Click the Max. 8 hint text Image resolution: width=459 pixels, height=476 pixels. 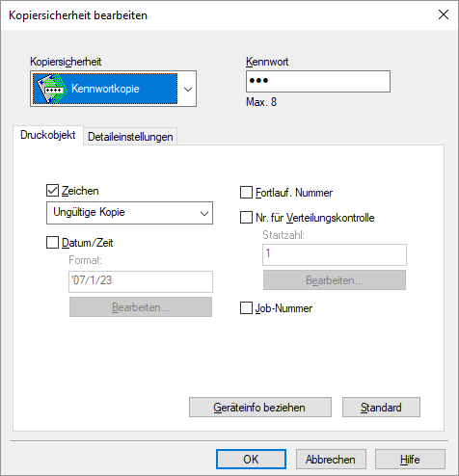261,102
